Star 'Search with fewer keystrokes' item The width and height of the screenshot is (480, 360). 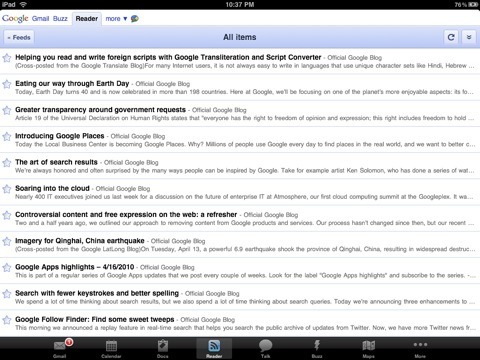(7, 294)
